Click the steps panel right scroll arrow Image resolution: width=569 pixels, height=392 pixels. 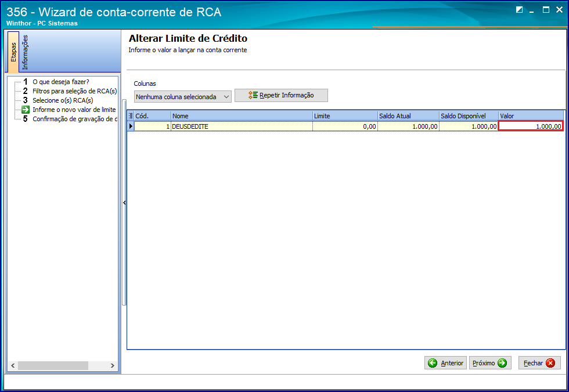(113, 365)
